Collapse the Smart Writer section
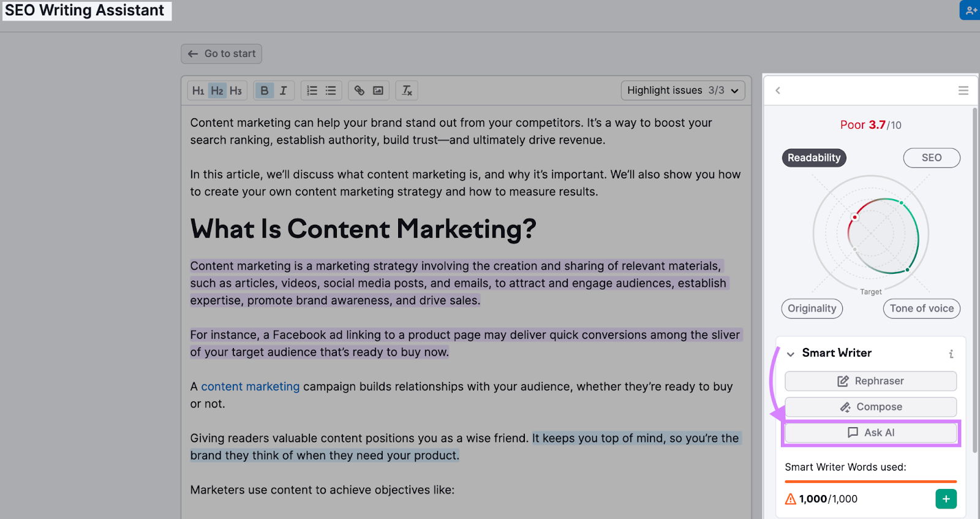This screenshot has width=980, height=519. (x=791, y=354)
